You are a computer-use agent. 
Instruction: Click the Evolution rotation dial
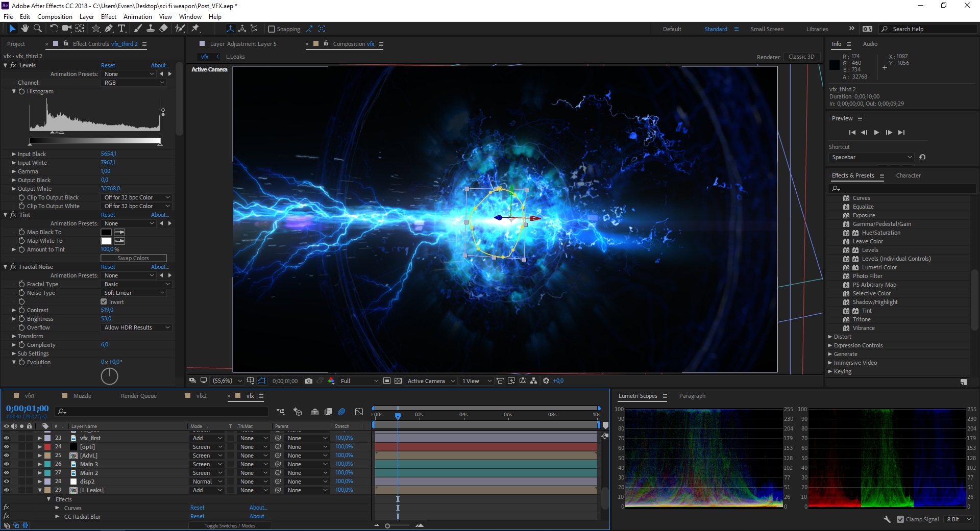coord(109,376)
